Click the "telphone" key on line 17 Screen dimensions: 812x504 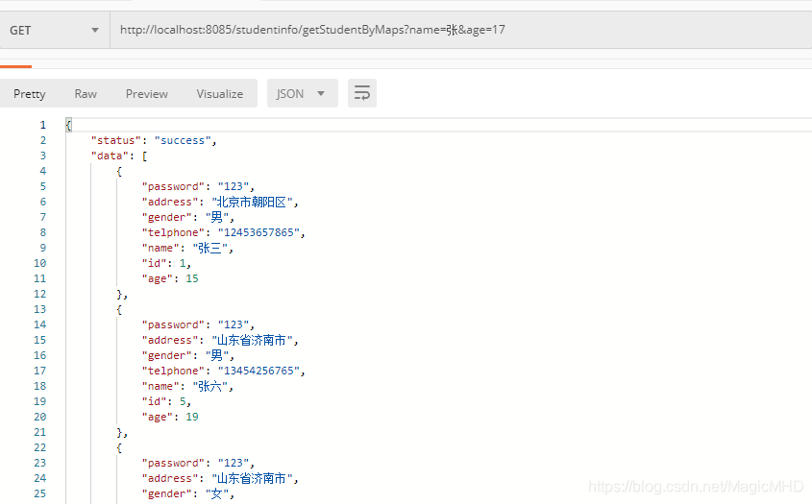pos(173,371)
